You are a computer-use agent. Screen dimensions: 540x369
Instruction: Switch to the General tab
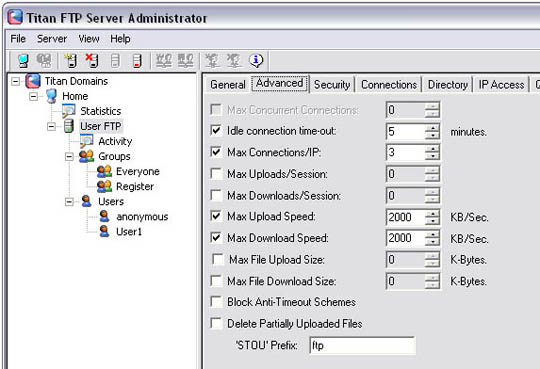click(228, 84)
